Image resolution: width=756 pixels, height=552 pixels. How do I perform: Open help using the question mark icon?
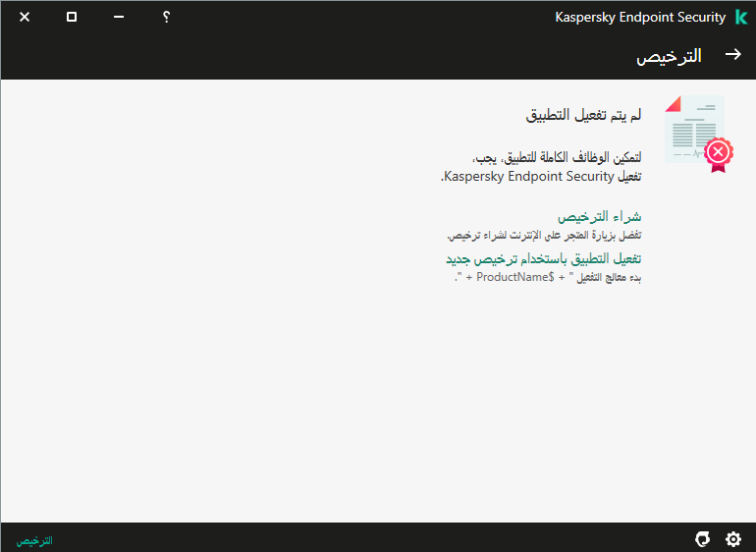coord(166,17)
